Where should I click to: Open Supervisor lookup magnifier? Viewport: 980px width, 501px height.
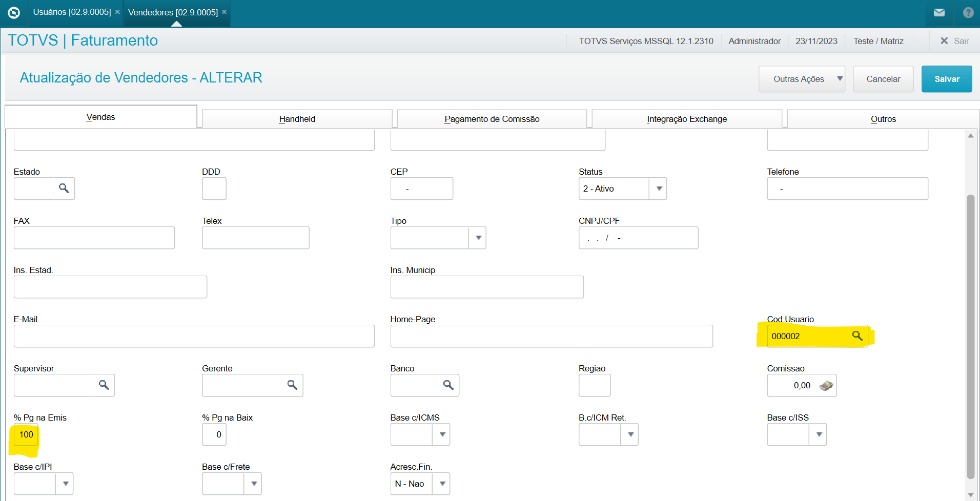click(104, 385)
